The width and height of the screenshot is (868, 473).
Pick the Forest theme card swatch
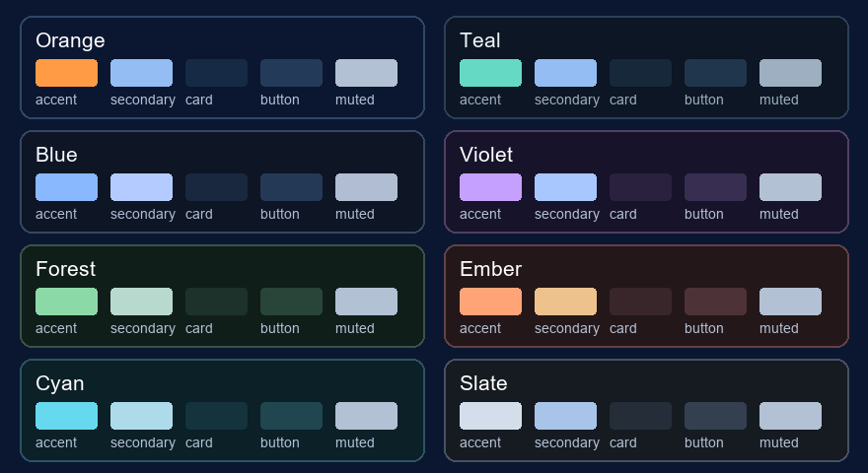[x=216, y=302]
